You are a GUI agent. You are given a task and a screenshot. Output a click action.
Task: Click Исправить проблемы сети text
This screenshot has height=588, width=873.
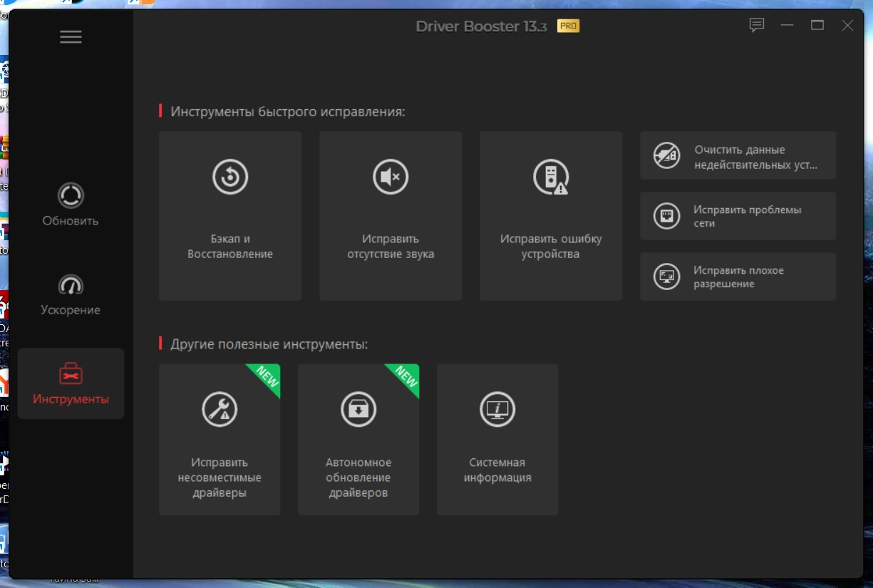click(x=748, y=217)
